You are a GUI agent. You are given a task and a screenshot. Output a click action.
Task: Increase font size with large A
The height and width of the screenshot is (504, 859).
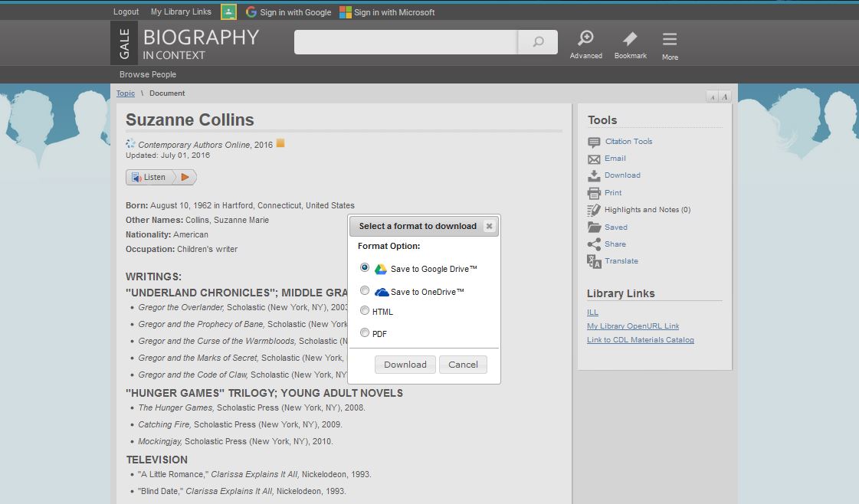click(x=724, y=97)
